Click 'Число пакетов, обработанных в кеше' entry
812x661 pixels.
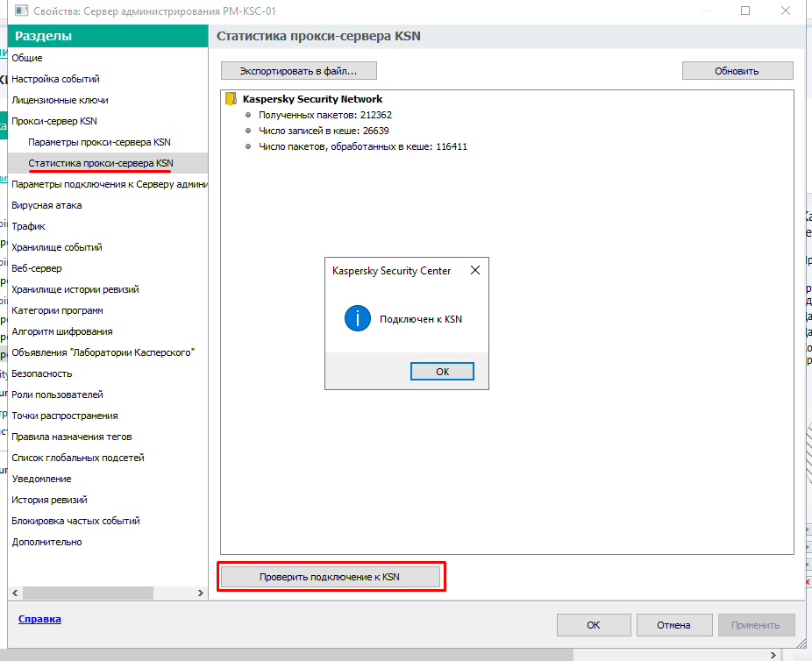tap(362, 146)
